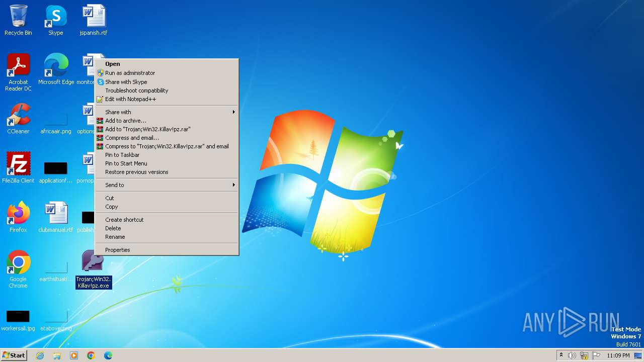Screen dimensions: 644x362
Task: Choose Cut in the context menu
Action: point(167,198)
